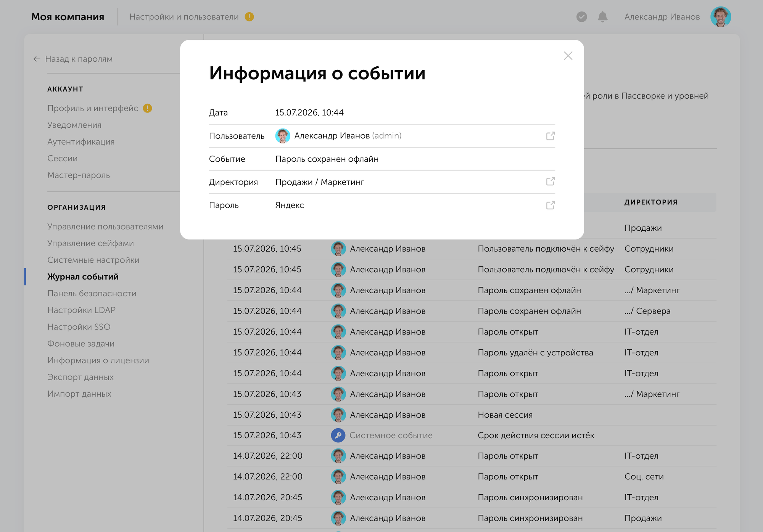Open Управление пользователями
This screenshot has width=763, height=532.
pyautogui.click(x=105, y=227)
